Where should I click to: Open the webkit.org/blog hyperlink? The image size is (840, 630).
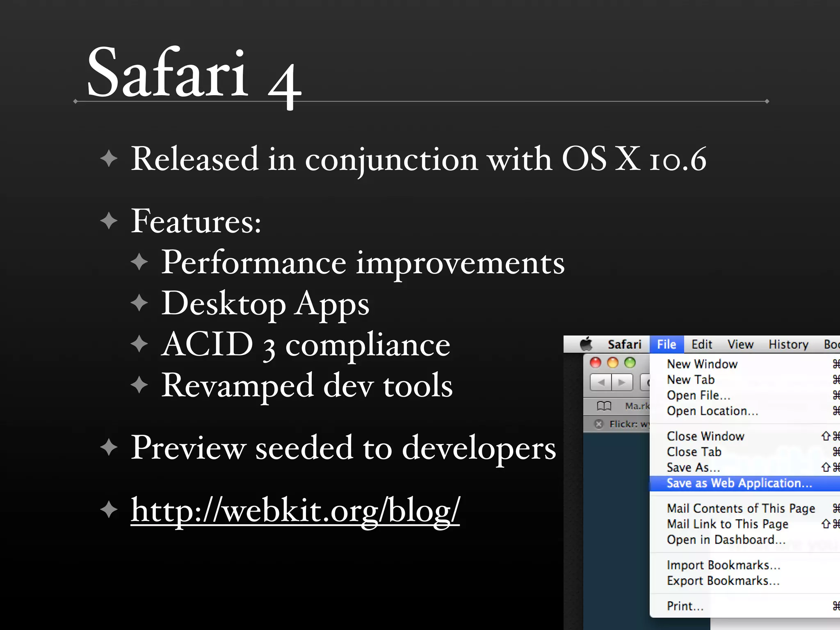pos(295,510)
